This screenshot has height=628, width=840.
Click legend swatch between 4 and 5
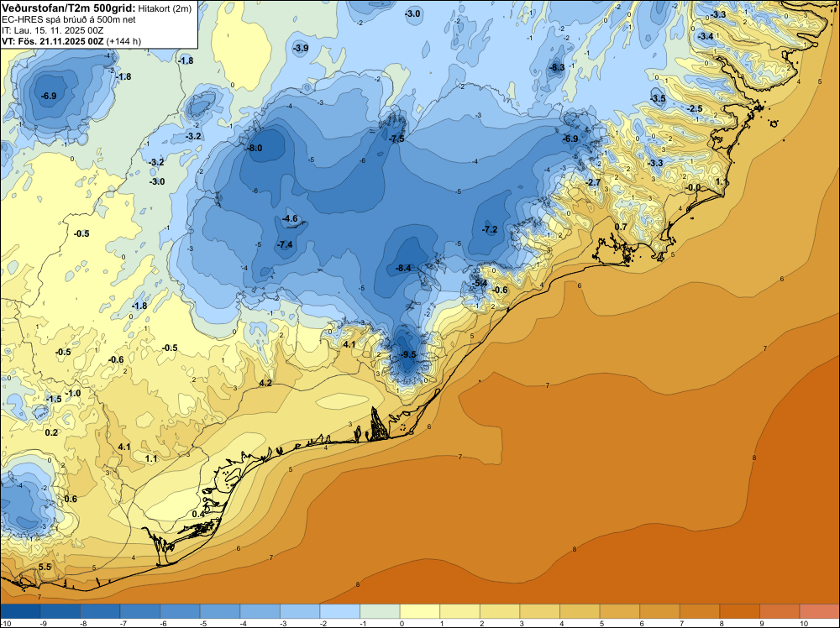coord(580,611)
